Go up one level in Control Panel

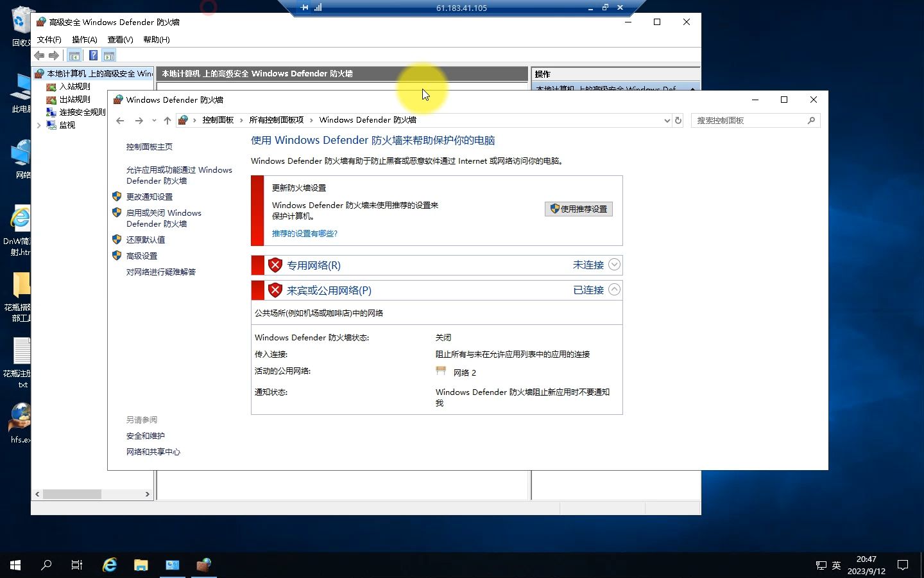tap(167, 121)
